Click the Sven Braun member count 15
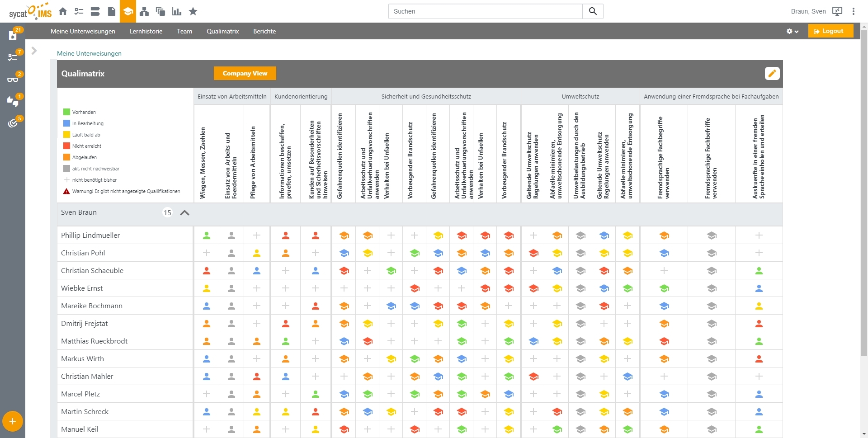868x438 pixels. [167, 213]
